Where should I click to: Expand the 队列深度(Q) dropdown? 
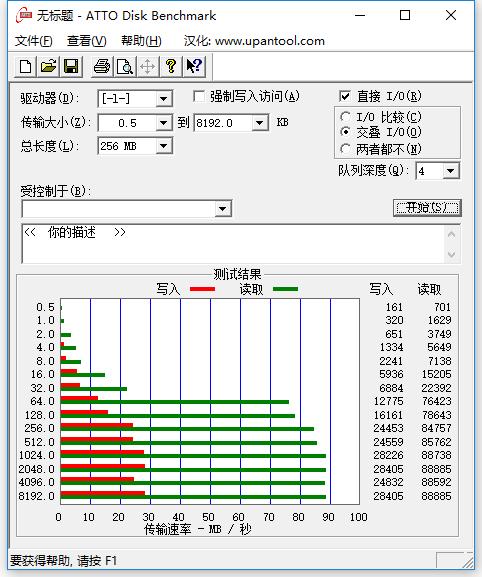450,171
